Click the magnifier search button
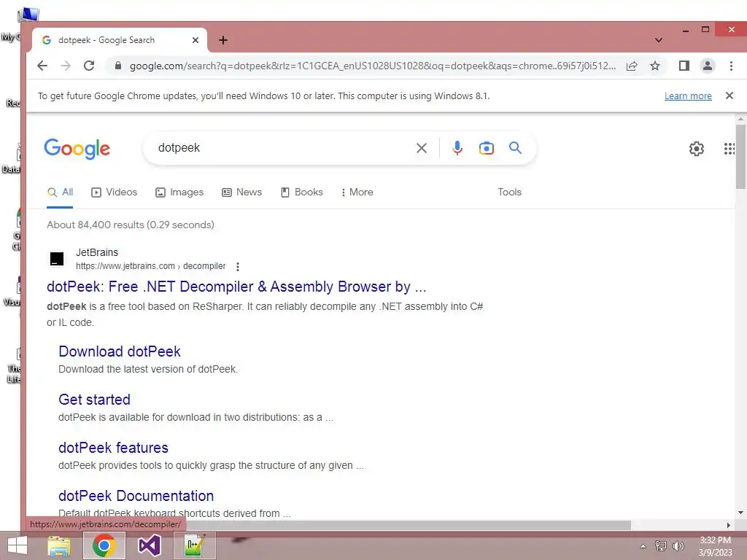The height and width of the screenshot is (560, 747). [x=515, y=147]
